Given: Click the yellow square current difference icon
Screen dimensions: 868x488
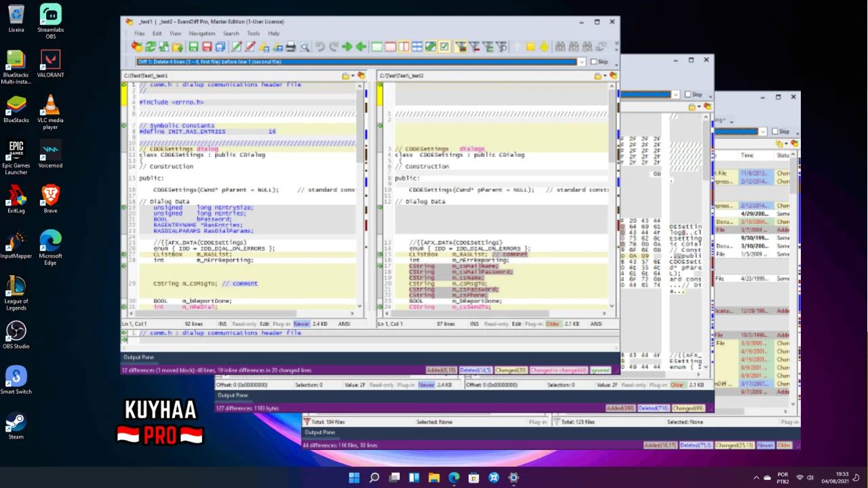Looking at the screenshot, I should tap(530, 47).
